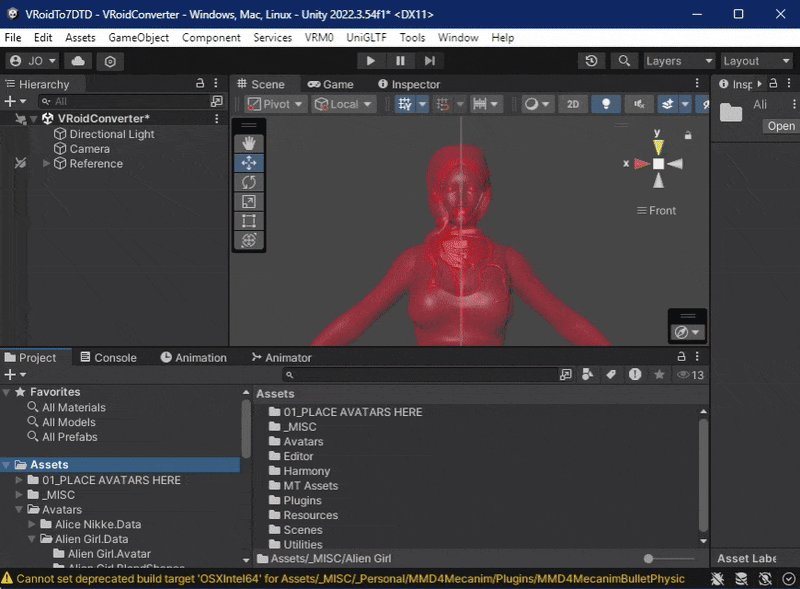Screen dimensions: 800x589
Task: Open the draw mode dropdown
Action: click(537, 104)
